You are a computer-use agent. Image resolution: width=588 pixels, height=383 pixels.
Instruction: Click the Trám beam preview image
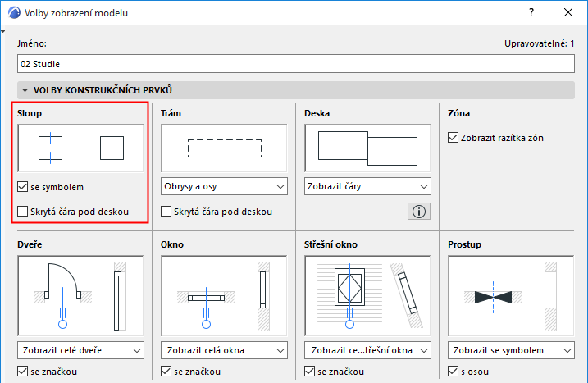tap(224, 148)
